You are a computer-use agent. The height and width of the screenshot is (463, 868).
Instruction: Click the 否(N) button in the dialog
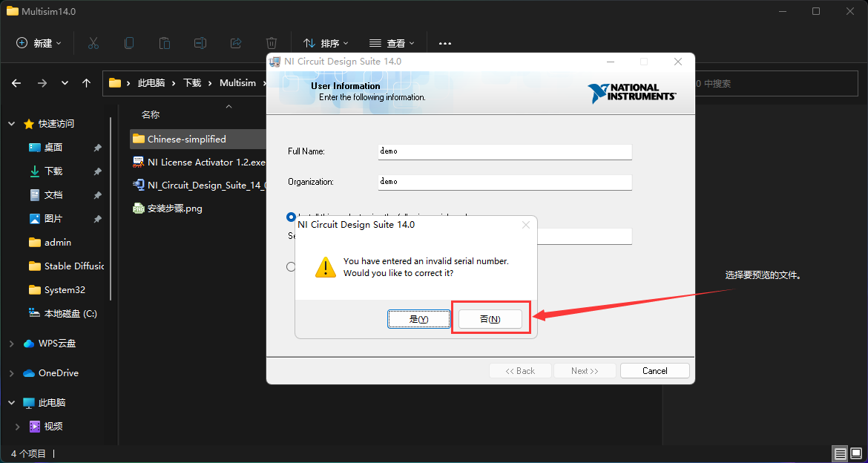pyautogui.click(x=490, y=319)
